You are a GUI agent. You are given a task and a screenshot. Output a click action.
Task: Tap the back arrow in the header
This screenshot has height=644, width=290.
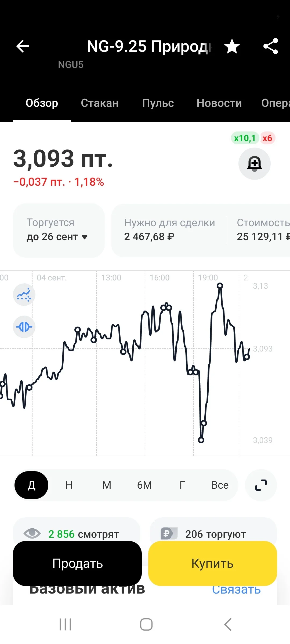pos(23,46)
